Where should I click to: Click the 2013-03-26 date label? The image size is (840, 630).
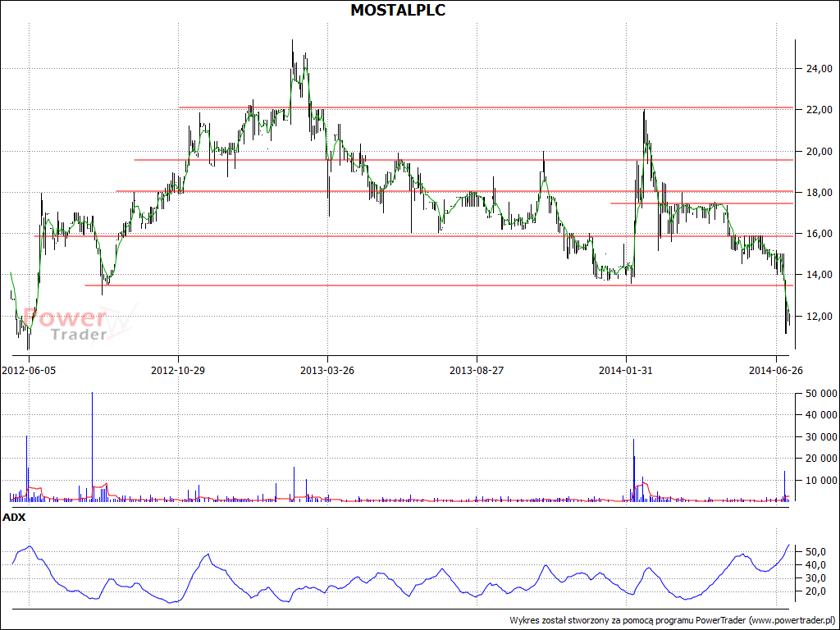(327, 370)
